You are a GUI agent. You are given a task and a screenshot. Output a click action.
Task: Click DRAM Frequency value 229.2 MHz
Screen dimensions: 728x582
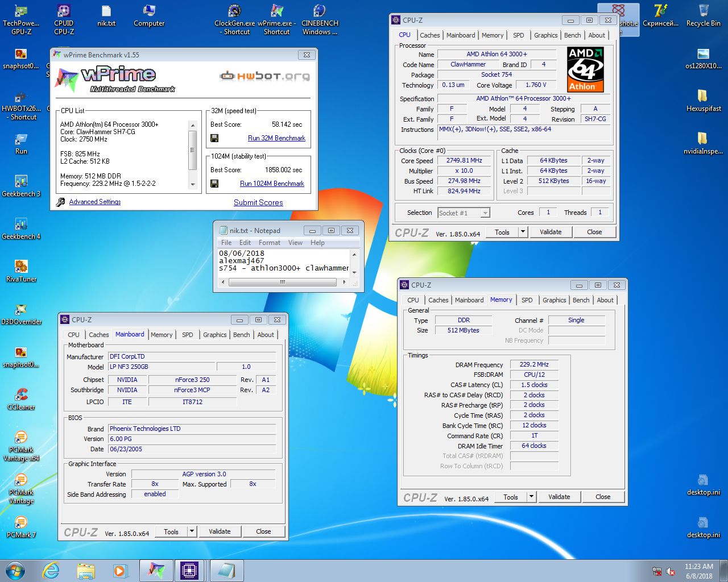534,364
